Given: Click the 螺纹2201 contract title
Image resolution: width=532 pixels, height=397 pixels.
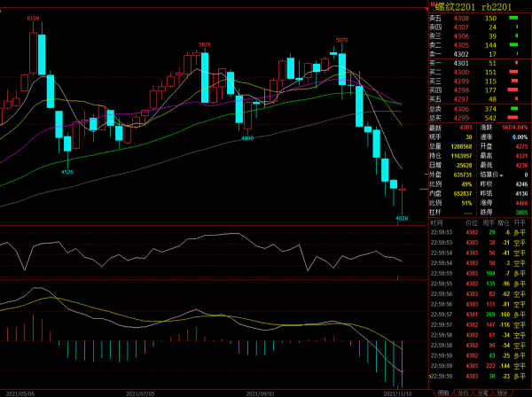Looking at the screenshot, I should coord(454,7).
